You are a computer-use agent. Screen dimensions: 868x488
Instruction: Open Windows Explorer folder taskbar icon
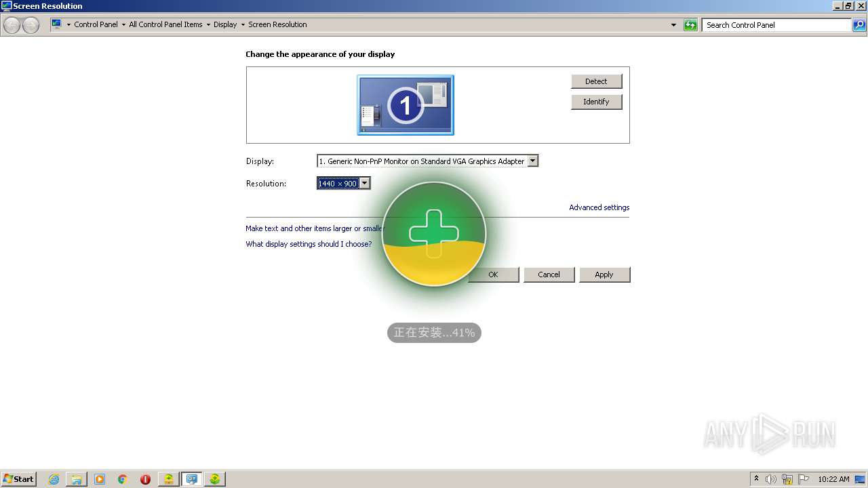coord(77,479)
